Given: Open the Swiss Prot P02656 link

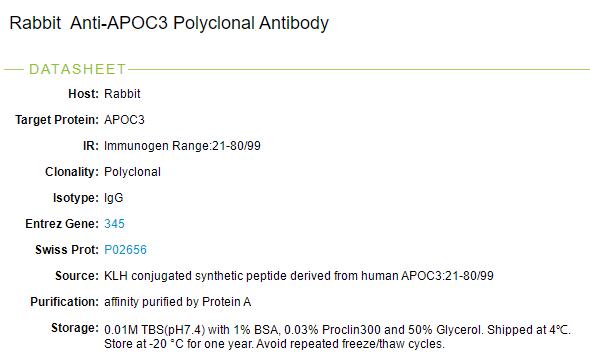Looking at the screenshot, I should pyautogui.click(x=125, y=250).
